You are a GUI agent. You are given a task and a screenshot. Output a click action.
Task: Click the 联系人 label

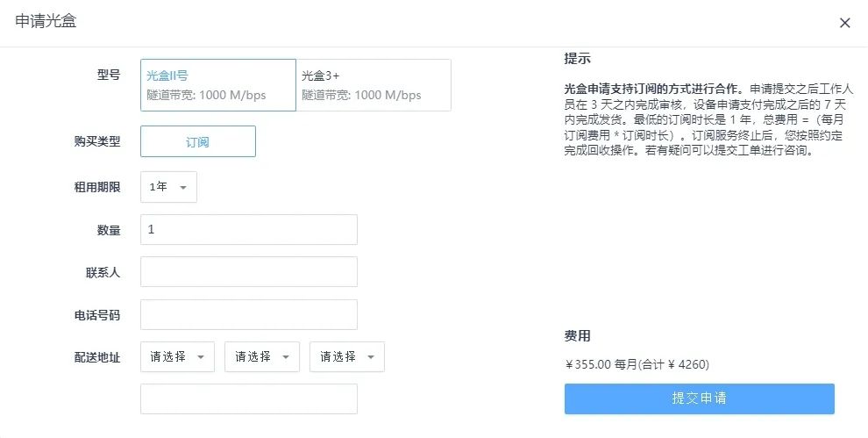(103, 273)
